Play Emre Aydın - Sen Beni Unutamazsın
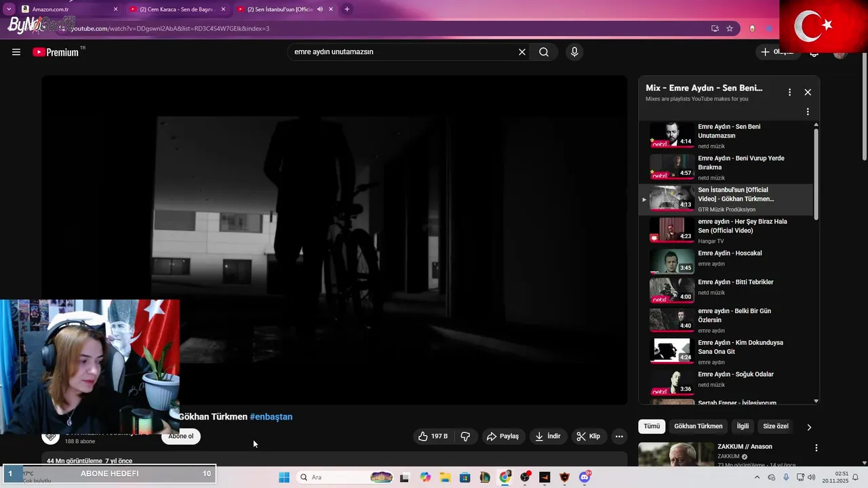This screenshot has width=868, height=488. (726, 136)
